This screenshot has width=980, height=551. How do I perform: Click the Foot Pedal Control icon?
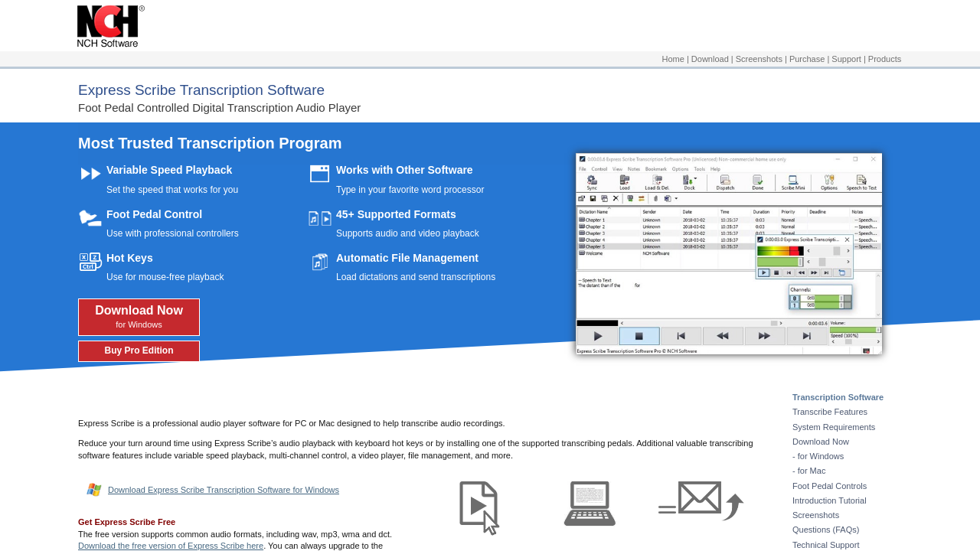(x=90, y=218)
